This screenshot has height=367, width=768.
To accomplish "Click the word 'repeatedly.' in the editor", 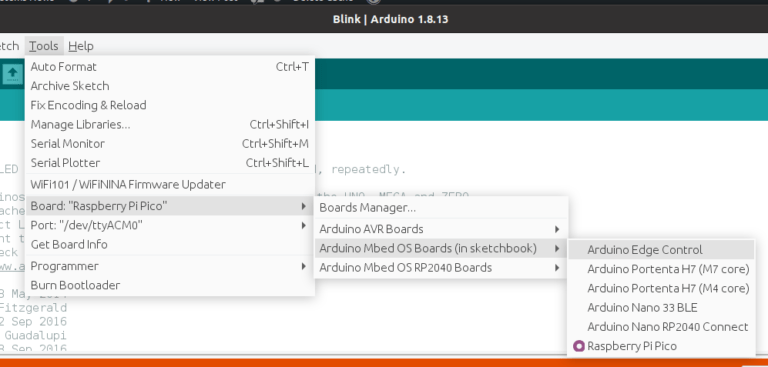I will [368, 170].
